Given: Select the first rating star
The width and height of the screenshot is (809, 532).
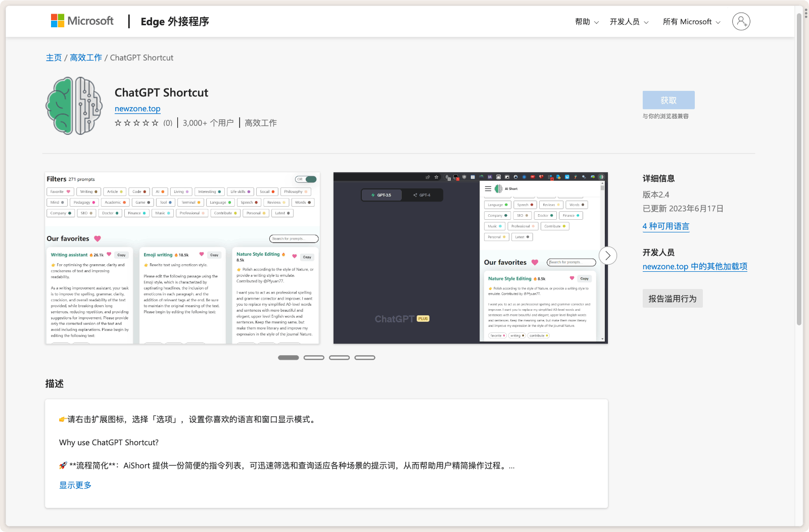Looking at the screenshot, I should tap(117, 123).
